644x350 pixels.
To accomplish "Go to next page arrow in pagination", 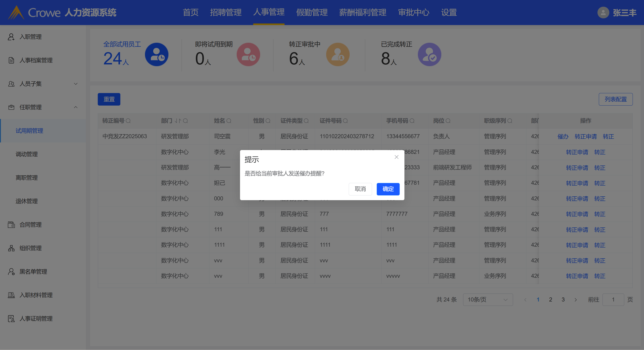I will tap(576, 299).
